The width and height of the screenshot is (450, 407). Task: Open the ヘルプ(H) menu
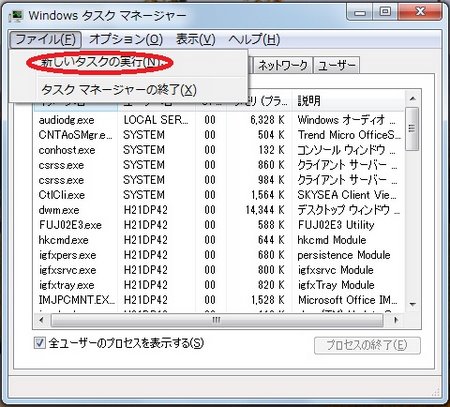[x=254, y=40]
